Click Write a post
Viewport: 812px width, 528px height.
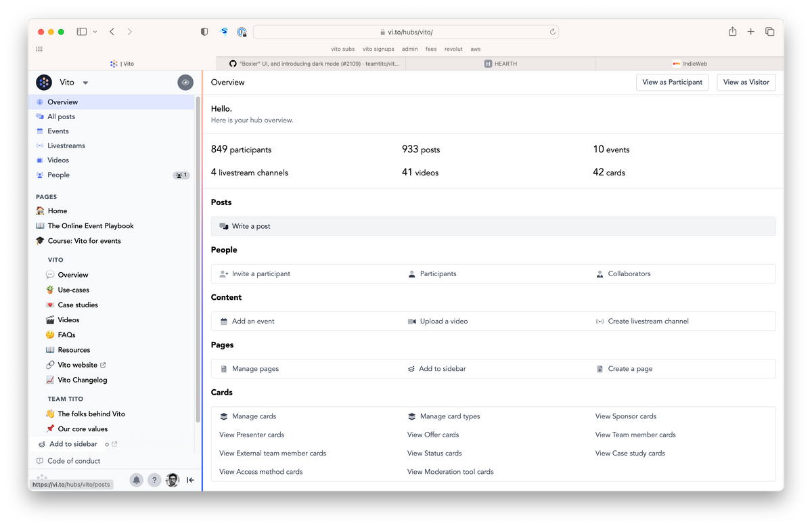coord(493,226)
